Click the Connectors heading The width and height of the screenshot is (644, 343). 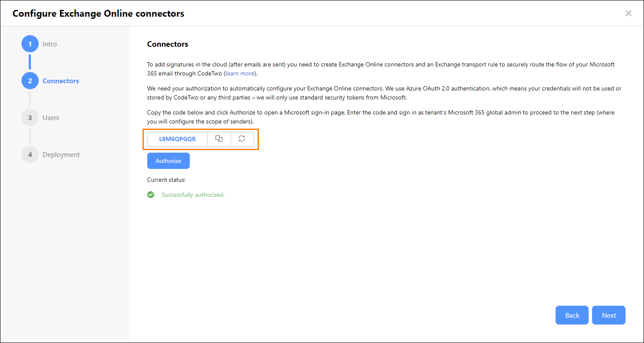pos(168,44)
